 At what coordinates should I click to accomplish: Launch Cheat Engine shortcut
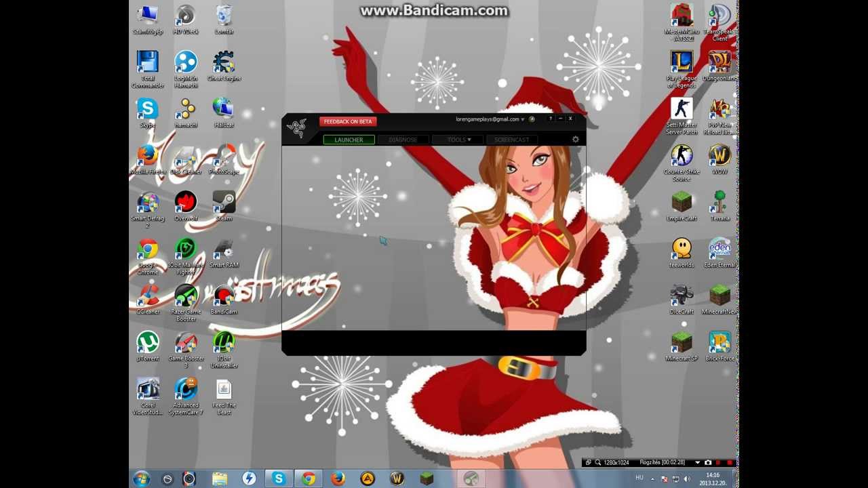pos(224,66)
